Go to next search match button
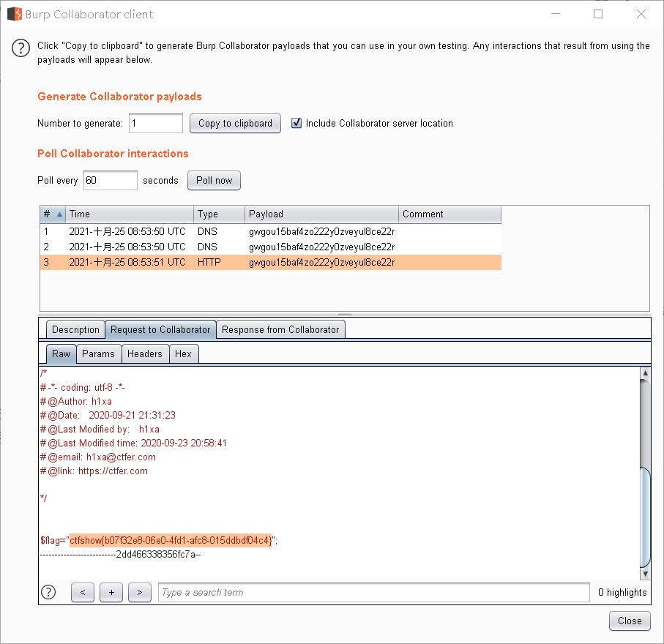The width and height of the screenshot is (664, 644). (140, 592)
